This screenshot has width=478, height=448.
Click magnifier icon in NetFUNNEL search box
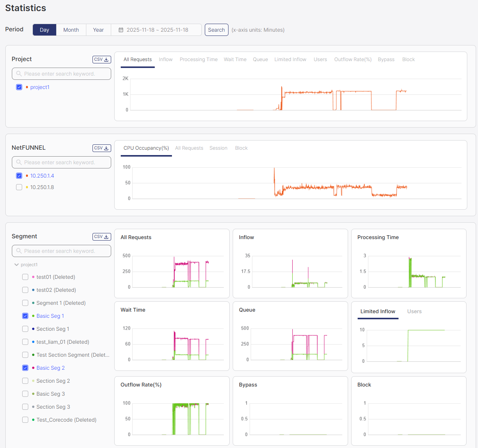pos(19,162)
